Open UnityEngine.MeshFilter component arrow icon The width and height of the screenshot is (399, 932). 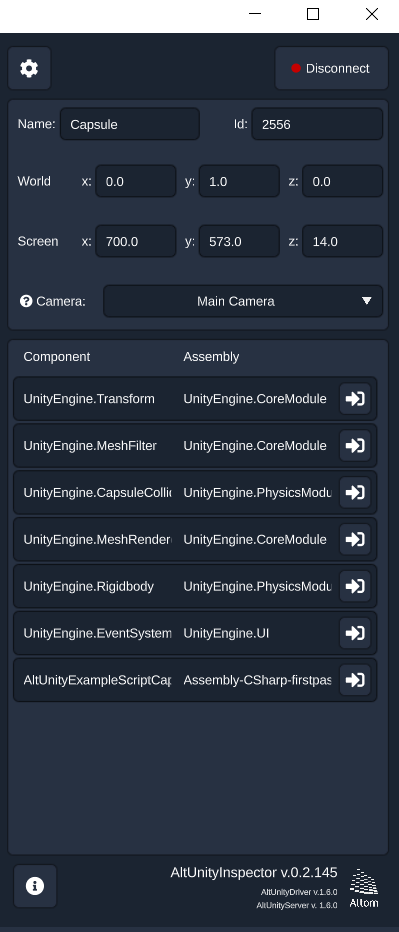(355, 446)
